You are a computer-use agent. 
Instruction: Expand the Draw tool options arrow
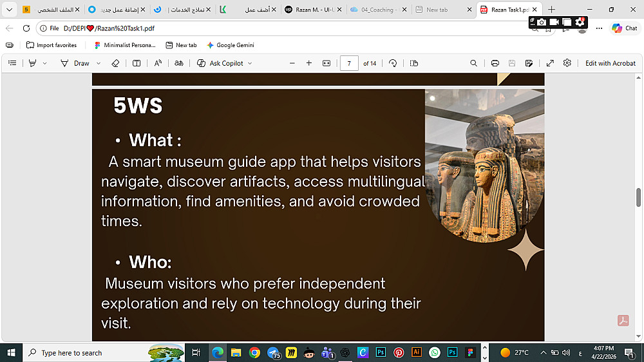pyautogui.click(x=99, y=63)
